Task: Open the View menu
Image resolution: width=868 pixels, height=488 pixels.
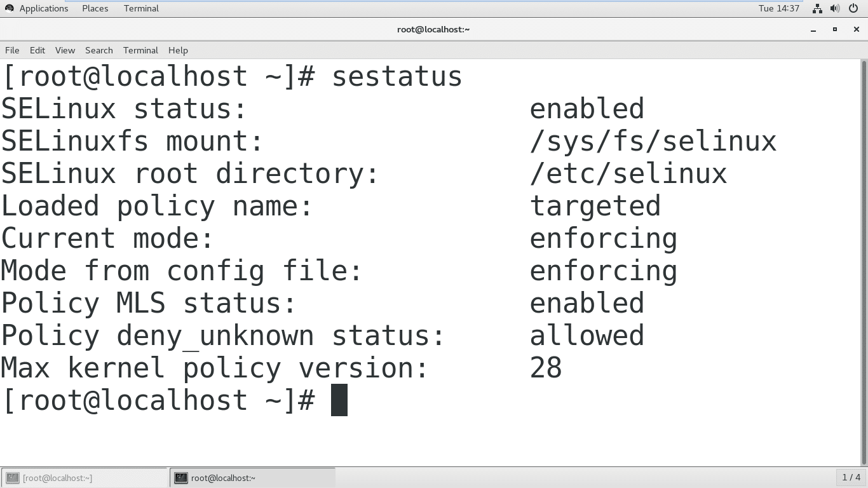Action: [65, 50]
